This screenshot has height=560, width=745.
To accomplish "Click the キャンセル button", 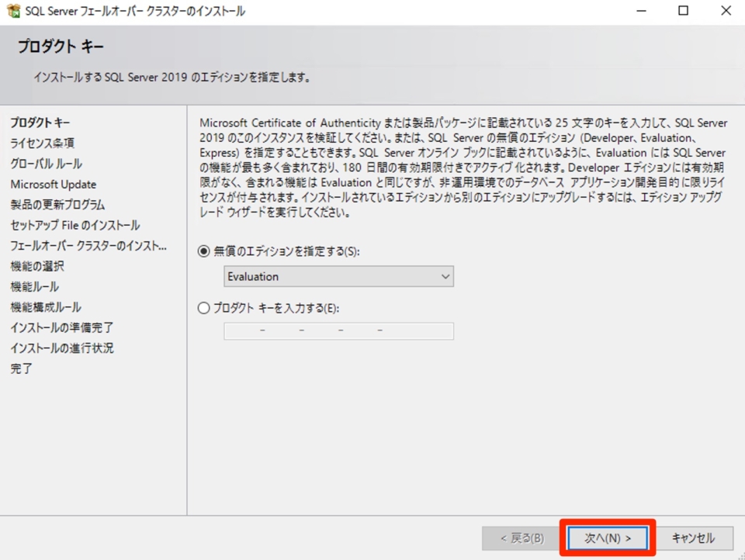I will pyautogui.click(x=693, y=538).
